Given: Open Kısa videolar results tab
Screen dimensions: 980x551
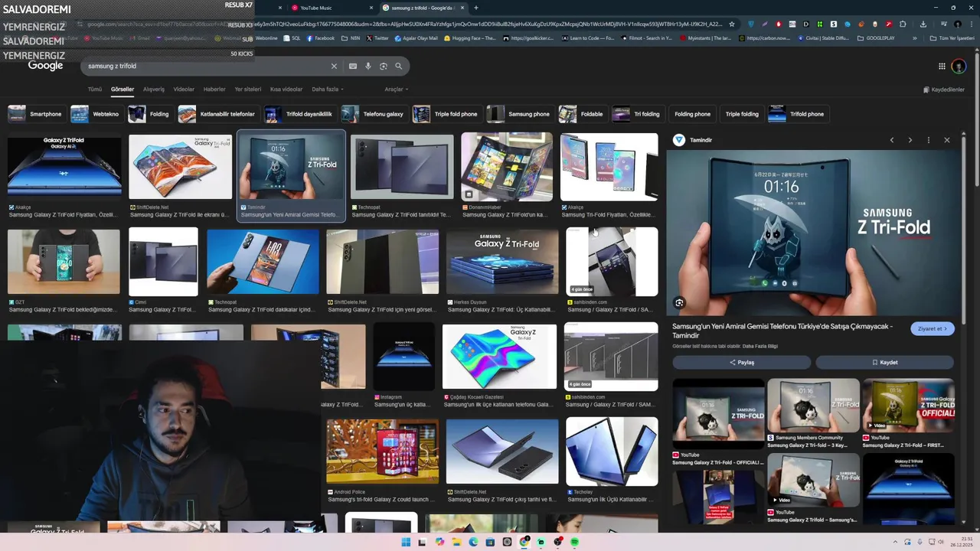Looking at the screenshot, I should tap(286, 90).
